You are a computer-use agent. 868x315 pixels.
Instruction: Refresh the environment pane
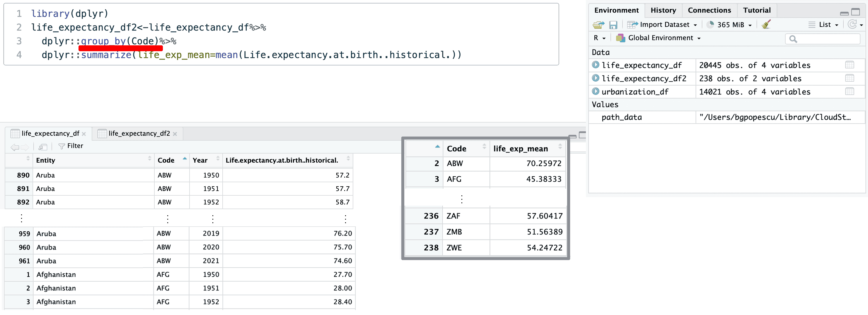pyautogui.click(x=852, y=25)
